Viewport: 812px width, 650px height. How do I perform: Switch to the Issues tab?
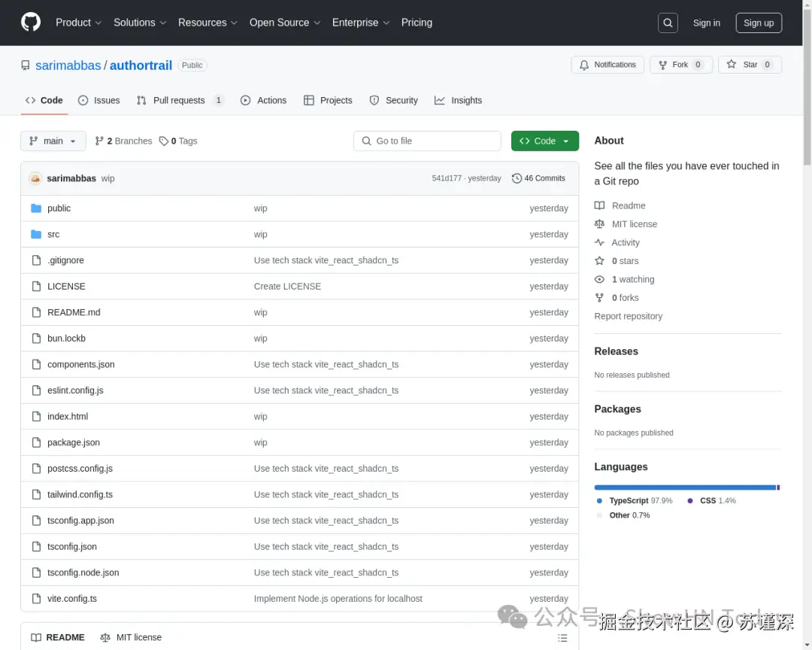click(x=99, y=101)
